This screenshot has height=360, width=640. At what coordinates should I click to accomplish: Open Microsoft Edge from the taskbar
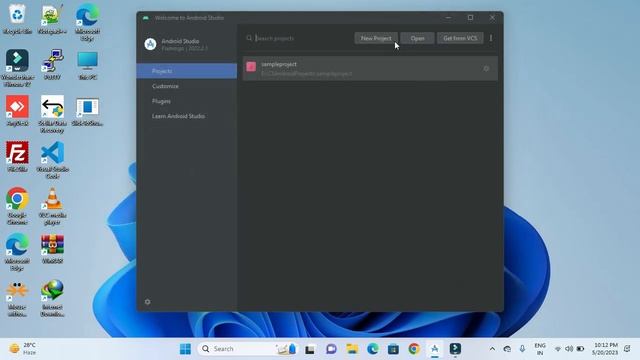pos(373,349)
